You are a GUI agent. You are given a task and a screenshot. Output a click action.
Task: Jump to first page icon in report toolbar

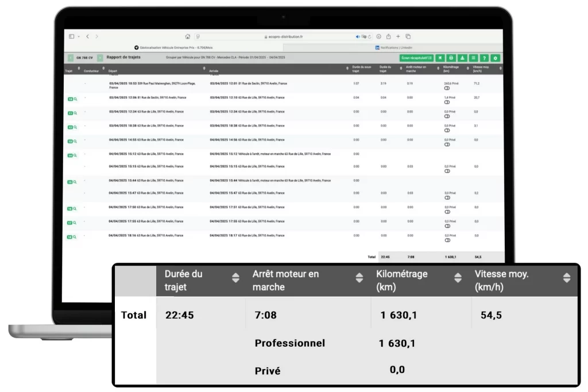tap(440, 58)
